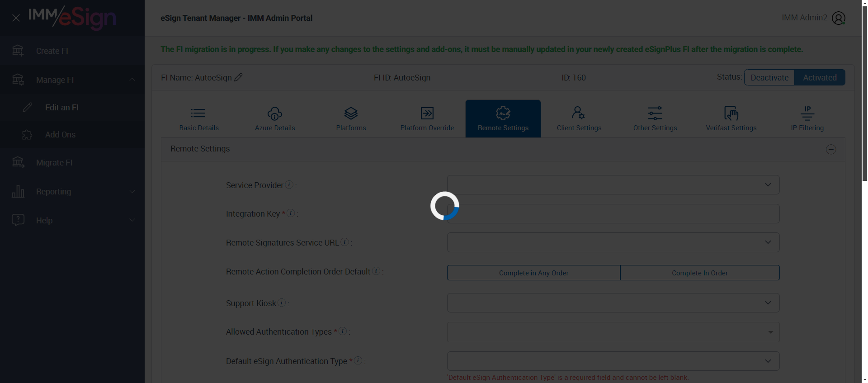
Task: Open the Service Provider dropdown
Action: point(613,184)
